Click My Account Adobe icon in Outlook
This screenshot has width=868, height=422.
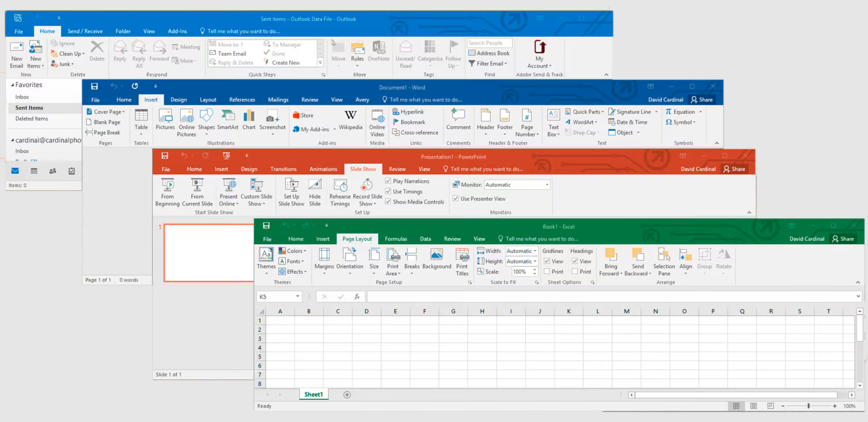coord(540,54)
